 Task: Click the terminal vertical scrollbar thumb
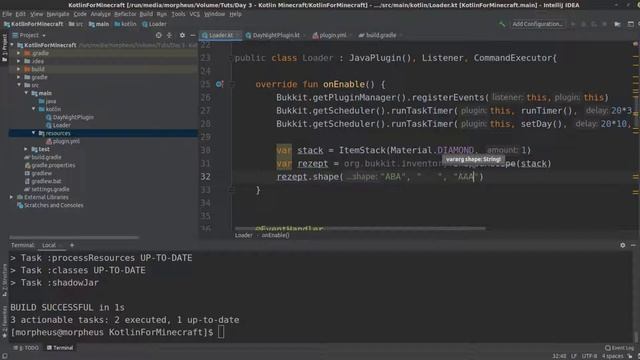(636, 338)
